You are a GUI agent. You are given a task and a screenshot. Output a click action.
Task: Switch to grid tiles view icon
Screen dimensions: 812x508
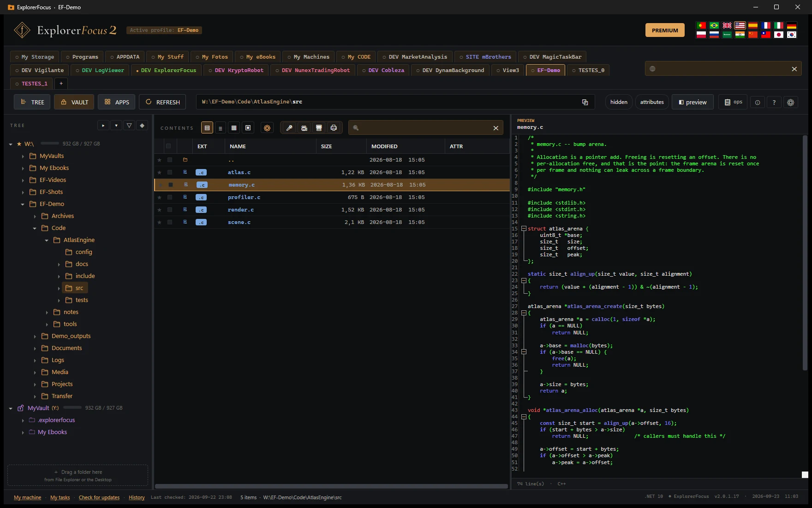[x=234, y=128]
